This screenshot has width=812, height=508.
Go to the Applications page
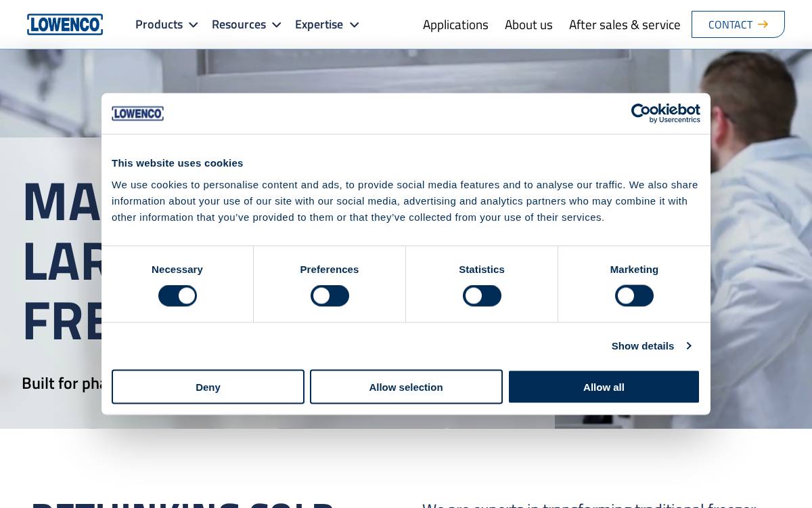pos(455,25)
